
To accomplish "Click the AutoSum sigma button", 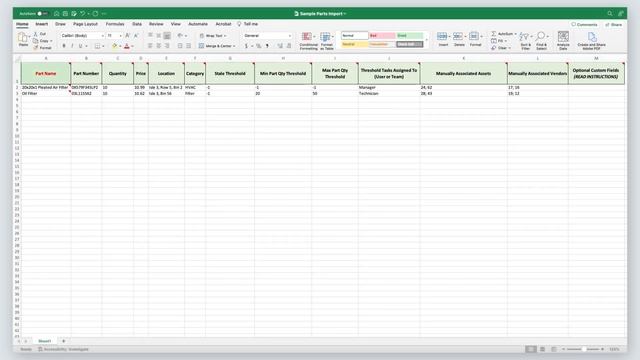I will pyautogui.click(x=503, y=34).
